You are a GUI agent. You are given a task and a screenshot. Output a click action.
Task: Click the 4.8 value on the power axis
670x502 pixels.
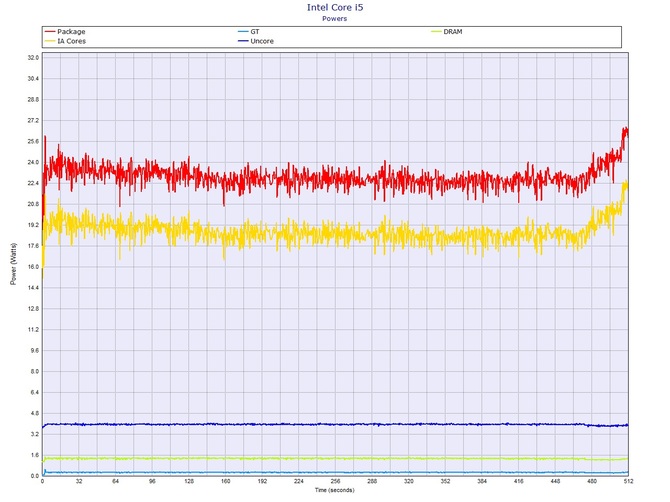pos(35,413)
